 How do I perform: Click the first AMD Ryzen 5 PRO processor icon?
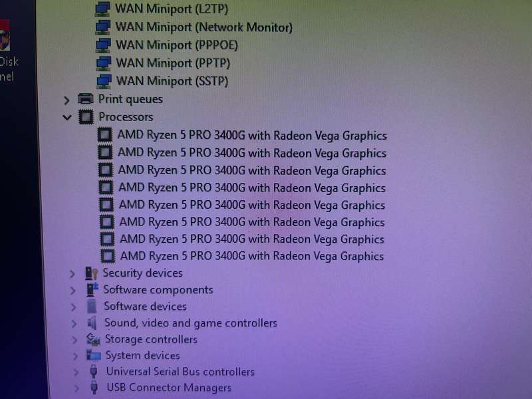click(104, 135)
